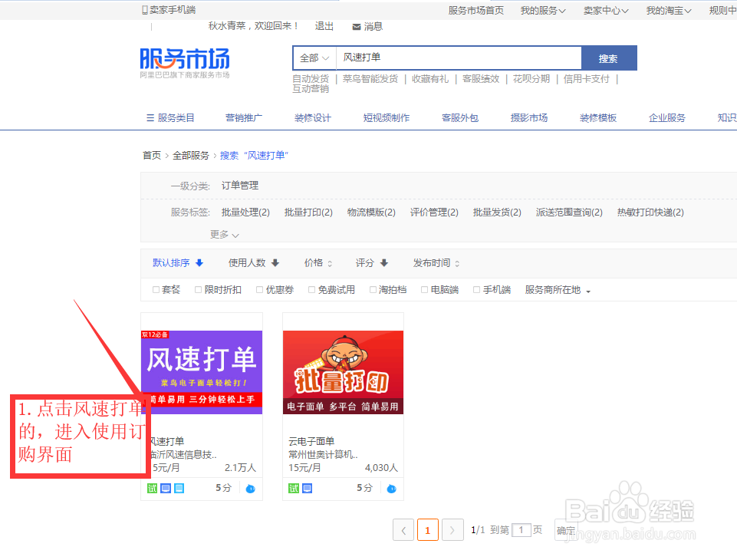Open the 我的淘宝 menu

point(666,10)
